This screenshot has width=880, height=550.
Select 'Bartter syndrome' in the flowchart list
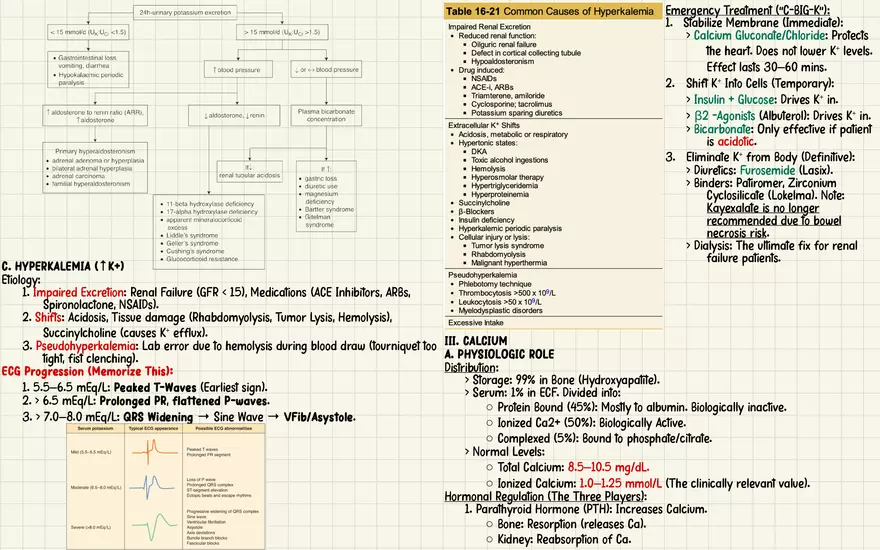(329, 209)
